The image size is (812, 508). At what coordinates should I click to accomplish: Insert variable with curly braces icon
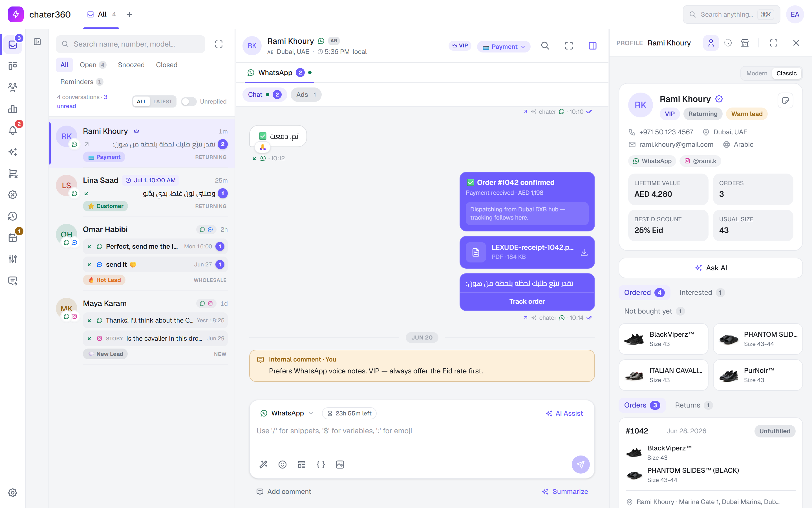[x=321, y=464]
